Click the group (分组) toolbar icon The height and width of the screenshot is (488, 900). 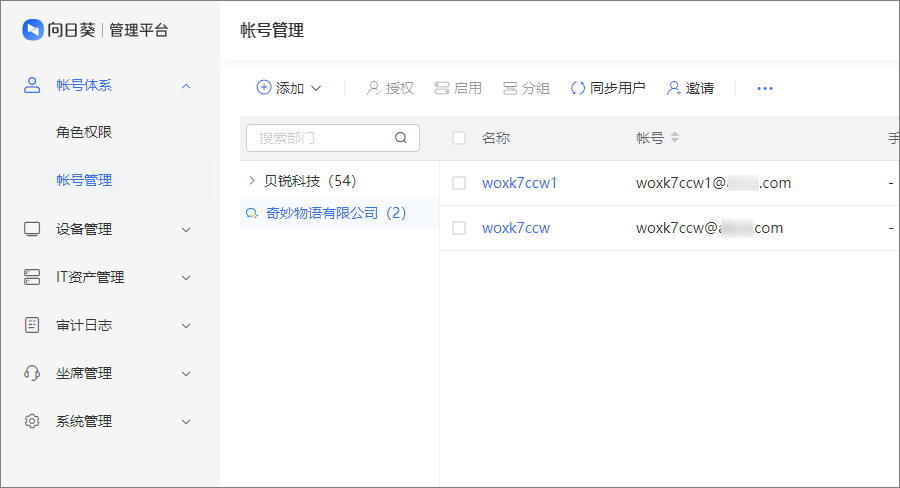(x=510, y=88)
